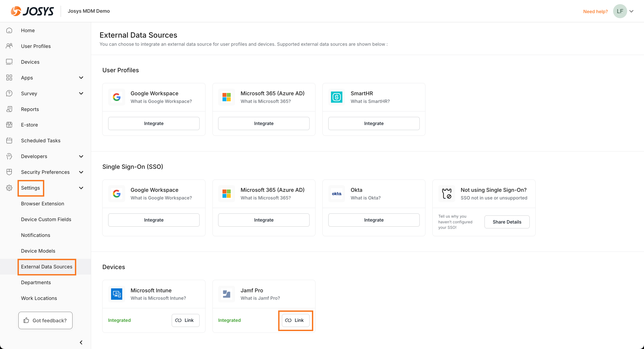
Task: Expand the Developers menu chevron
Action: tap(81, 156)
